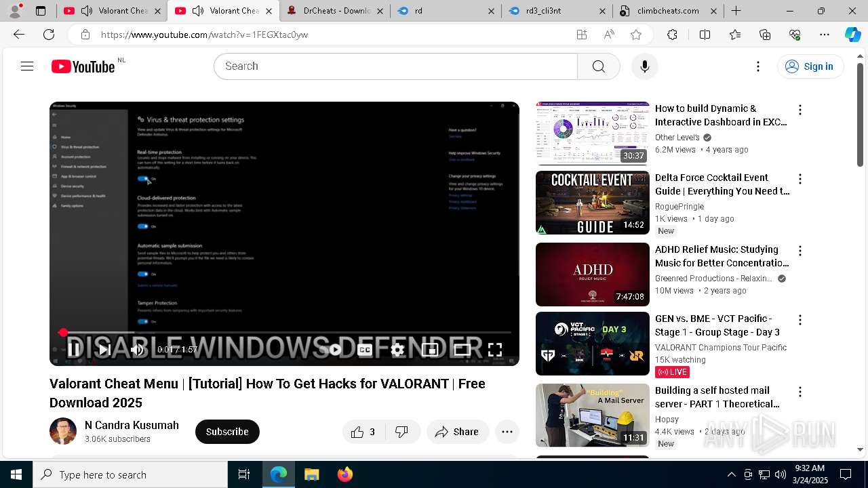Switch to the DrCheats Download tab

coord(334,11)
